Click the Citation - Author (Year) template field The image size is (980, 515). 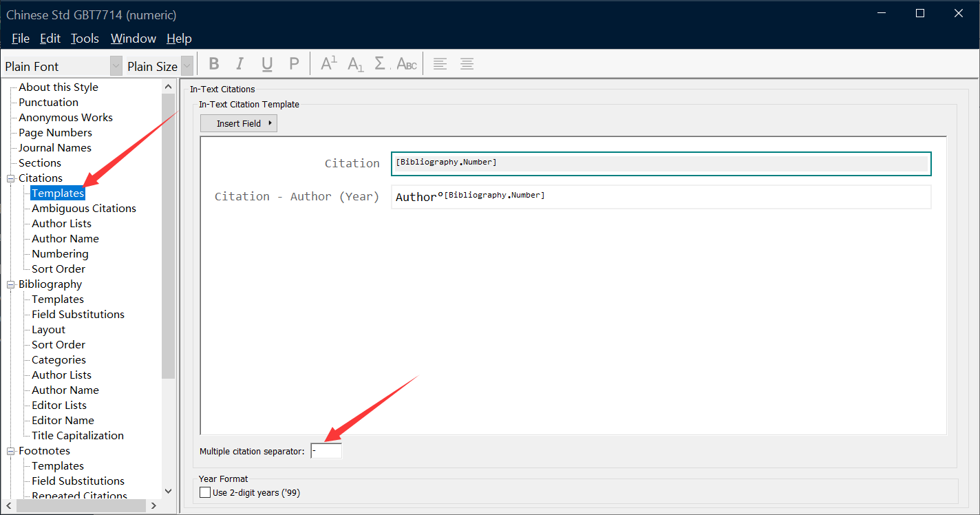click(661, 196)
